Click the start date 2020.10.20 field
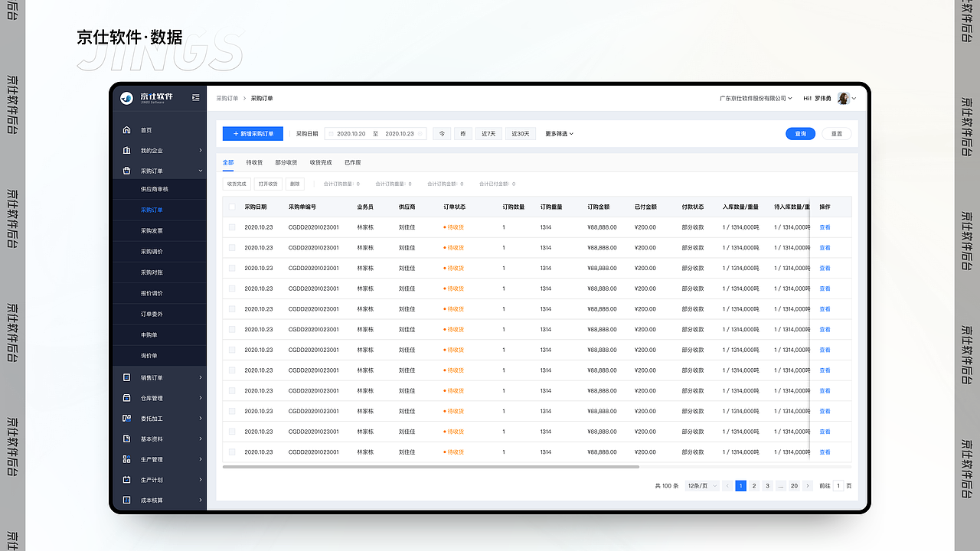980x551 pixels. pyautogui.click(x=351, y=134)
